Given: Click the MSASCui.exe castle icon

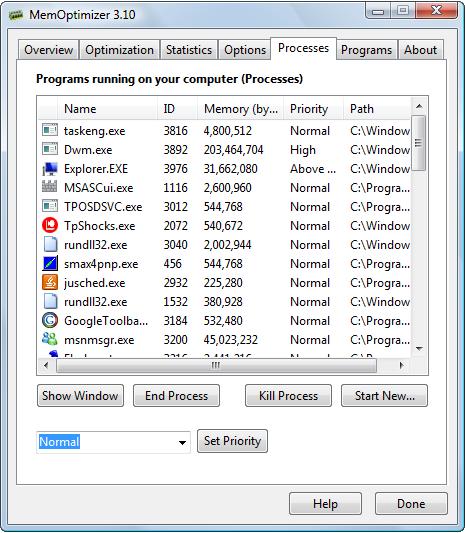Looking at the screenshot, I should (50, 187).
